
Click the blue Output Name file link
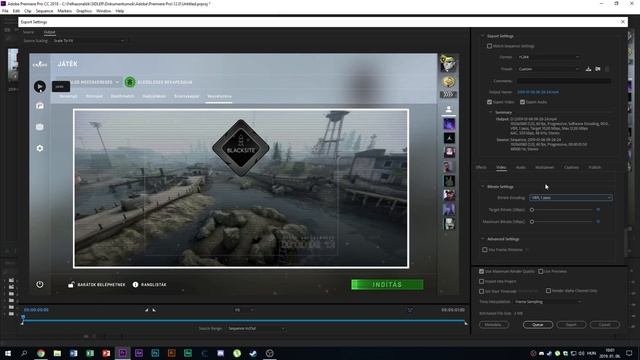[538, 92]
